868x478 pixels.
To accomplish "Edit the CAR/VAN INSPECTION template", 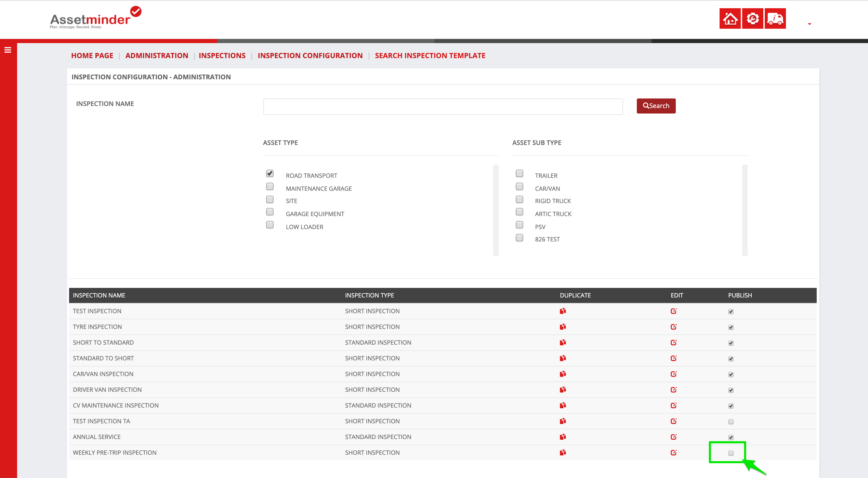I will click(674, 374).
